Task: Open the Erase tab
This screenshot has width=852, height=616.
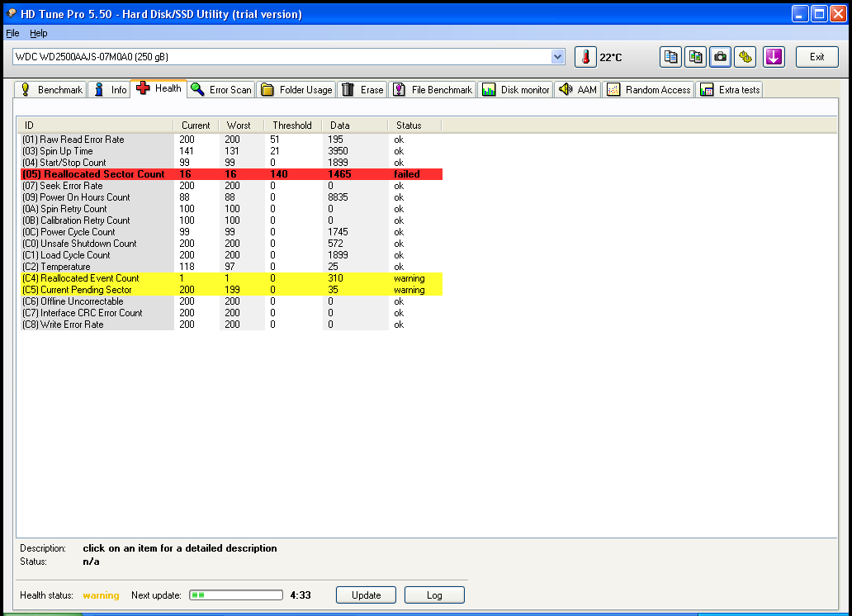Action: 362,90
